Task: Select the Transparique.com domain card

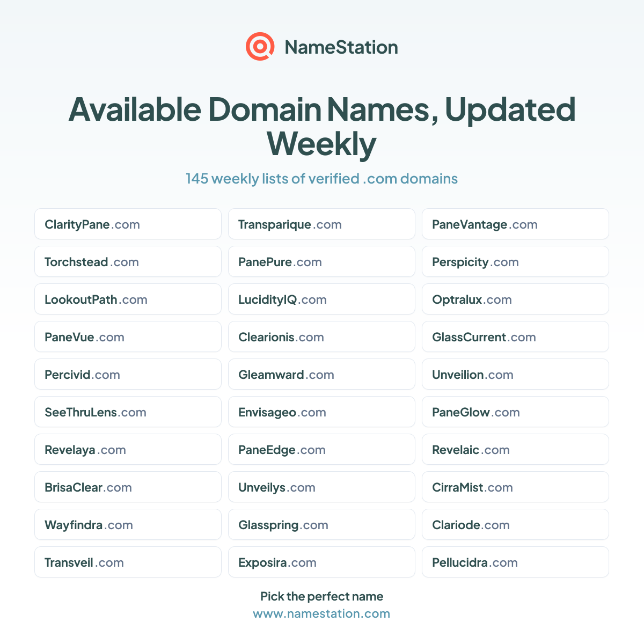Action: coord(321,224)
